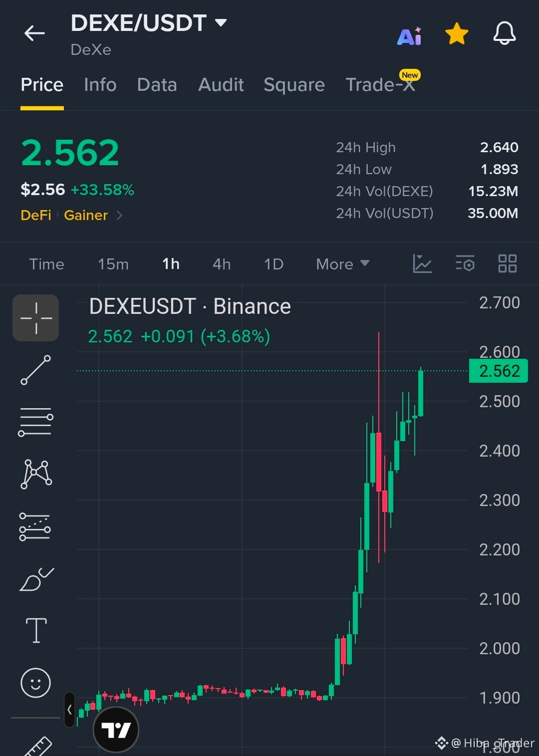Select the 15m chart interval
539x756 pixels.
click(113, 264)
